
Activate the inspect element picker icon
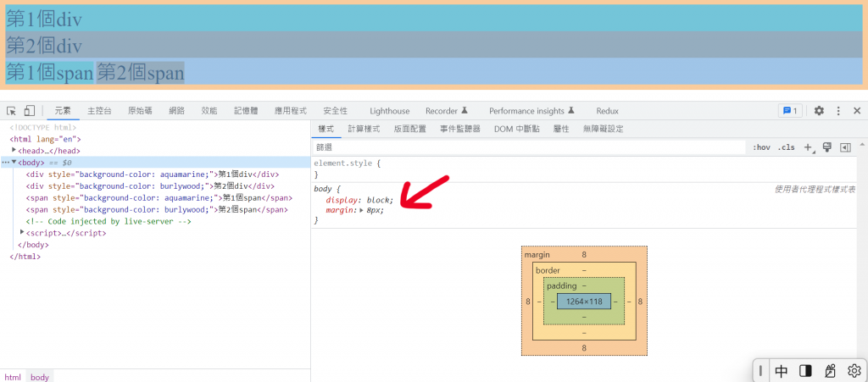pyautogui.click(x=11, y=111)
